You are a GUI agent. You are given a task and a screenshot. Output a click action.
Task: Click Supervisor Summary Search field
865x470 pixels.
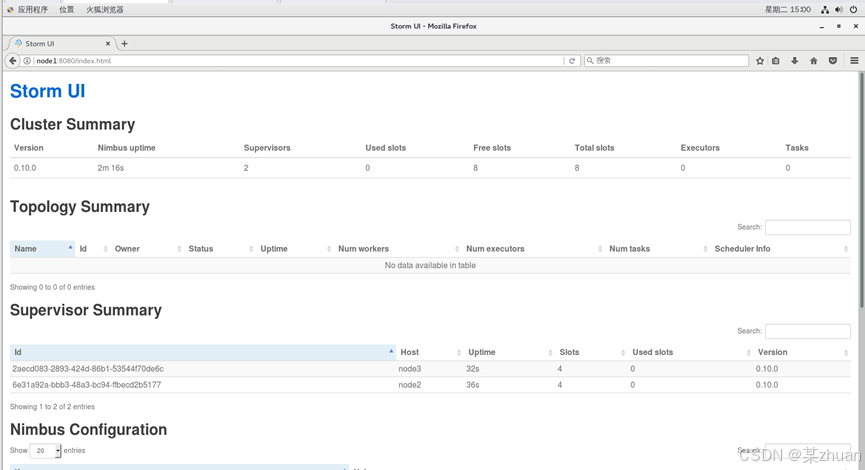pos(808,331)
